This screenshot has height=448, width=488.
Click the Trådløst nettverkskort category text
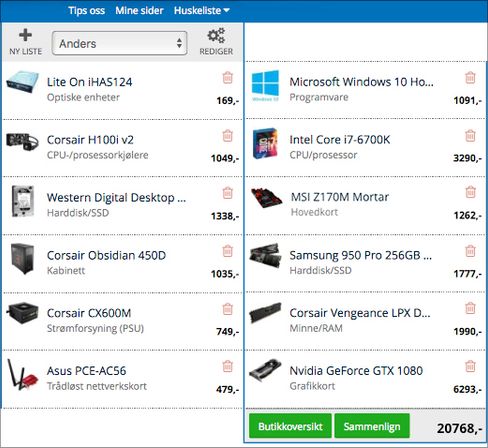(x=97, y=386)
